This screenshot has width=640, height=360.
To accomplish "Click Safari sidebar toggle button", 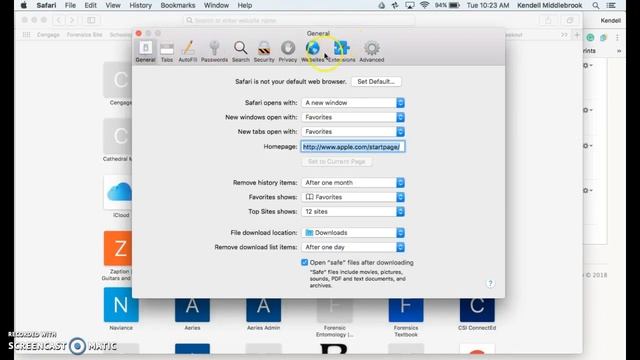I will click(x=91, y=20).
